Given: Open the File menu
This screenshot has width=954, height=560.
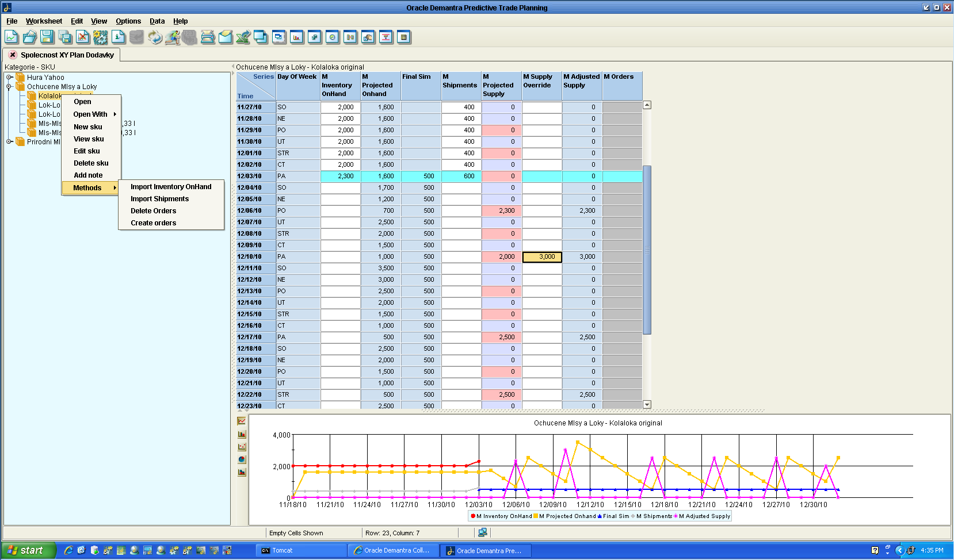Looking at the screenshot, I should 12,21.
